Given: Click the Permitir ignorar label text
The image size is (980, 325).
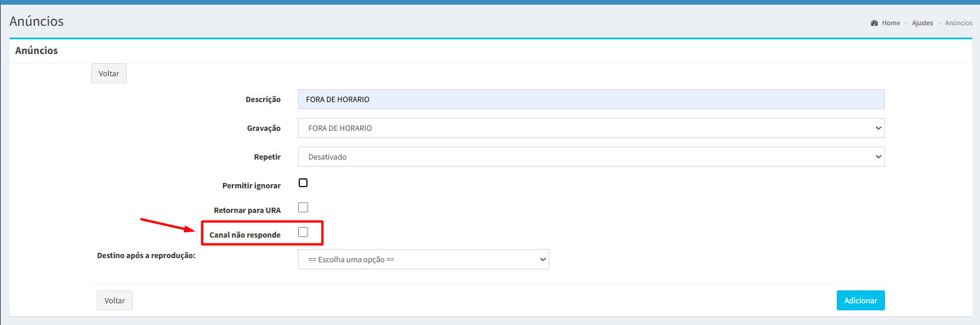Looking at the screenshot, I should 251,185.
